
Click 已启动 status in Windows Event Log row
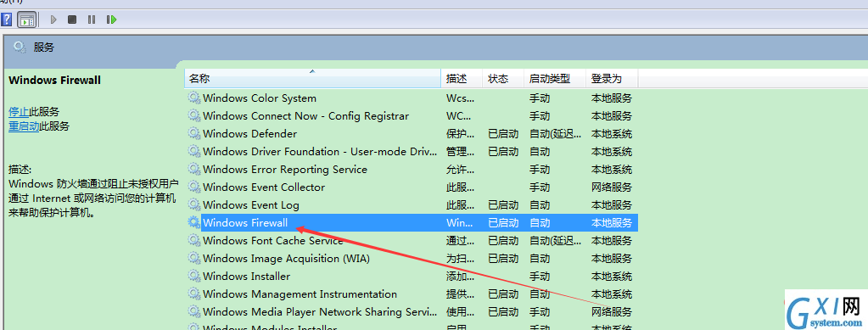pos(503,204)
